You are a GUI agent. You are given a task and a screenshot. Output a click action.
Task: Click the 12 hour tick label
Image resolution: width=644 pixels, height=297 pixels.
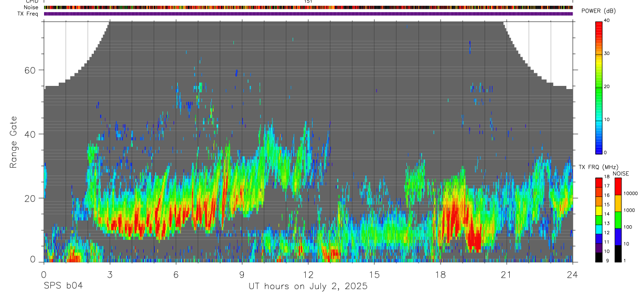click(x=308, y=274)
